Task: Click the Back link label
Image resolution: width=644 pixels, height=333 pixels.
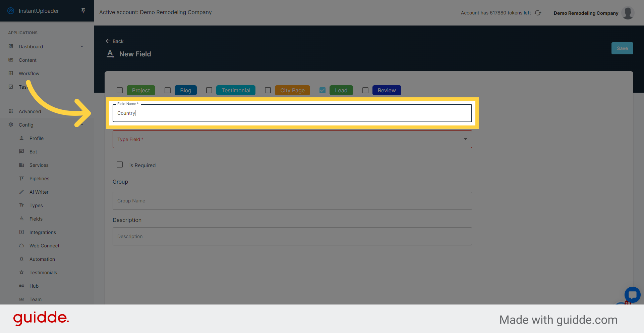Action: [x=118, y=41]
